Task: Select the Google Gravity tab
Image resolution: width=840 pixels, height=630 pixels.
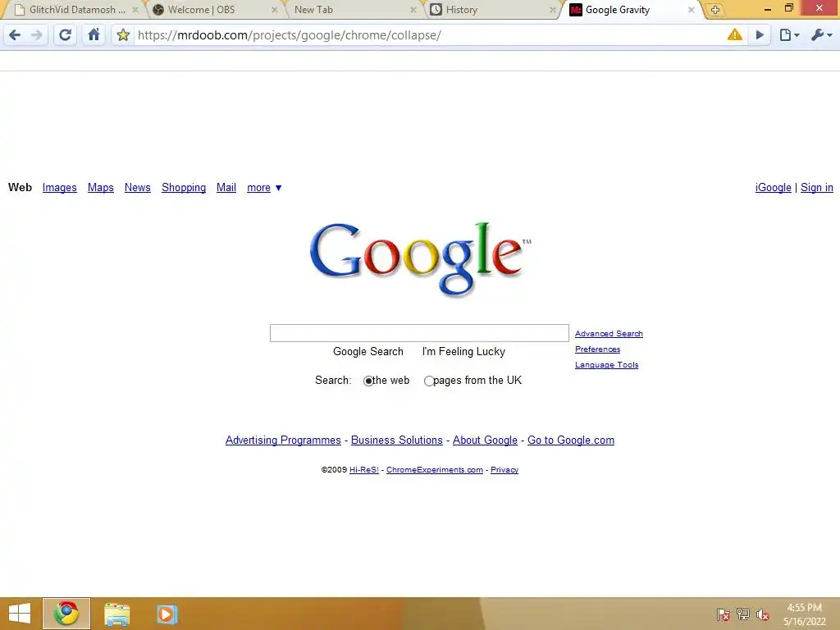Action: 631,10
